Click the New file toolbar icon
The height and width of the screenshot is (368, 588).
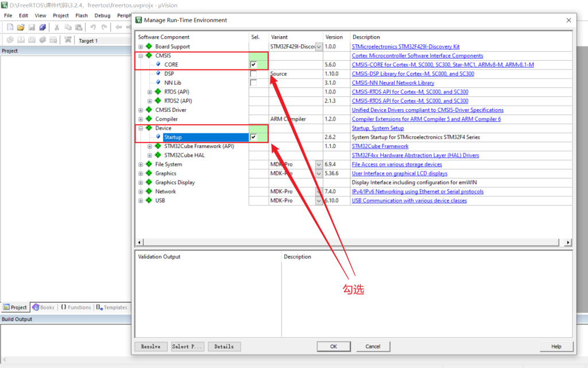[x=10, y=27]
